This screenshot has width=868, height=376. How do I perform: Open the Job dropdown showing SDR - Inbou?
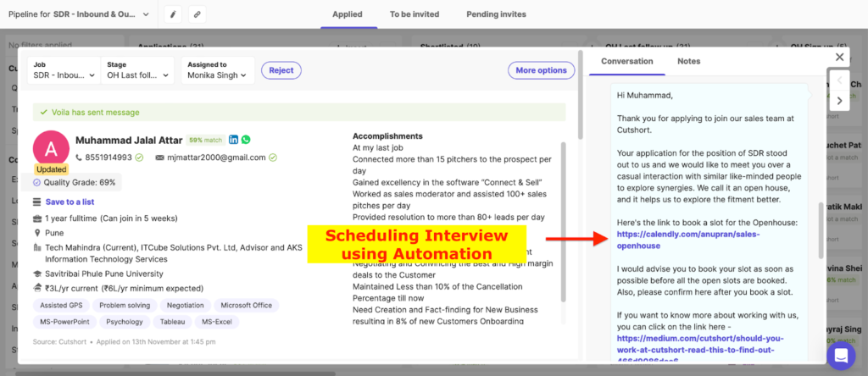(64, 70)
